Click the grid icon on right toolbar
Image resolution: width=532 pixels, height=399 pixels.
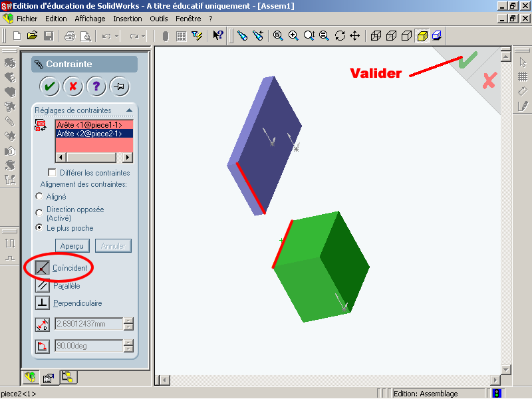(x=523, y=77)
